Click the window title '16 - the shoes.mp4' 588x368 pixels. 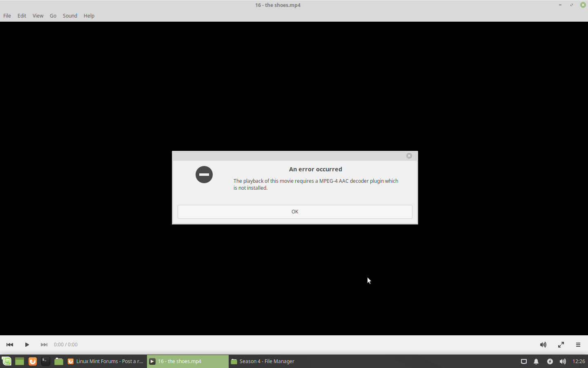tap(278, 5)
